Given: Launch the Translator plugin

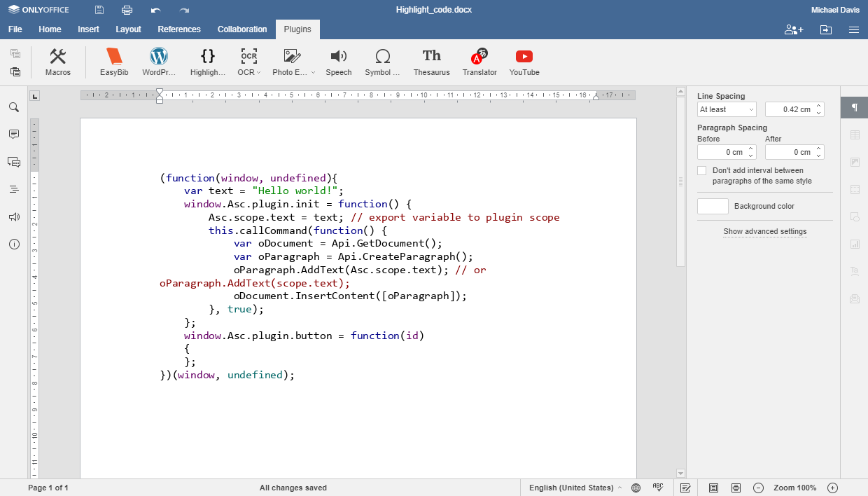Looking at the screenshot, I should pos(479,62).
